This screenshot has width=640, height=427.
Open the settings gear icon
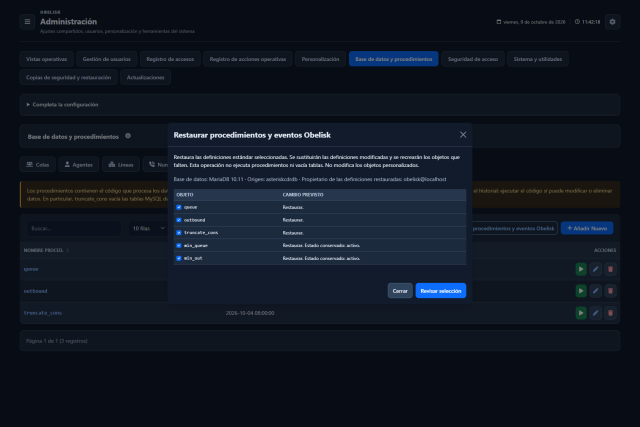[612, 22]
